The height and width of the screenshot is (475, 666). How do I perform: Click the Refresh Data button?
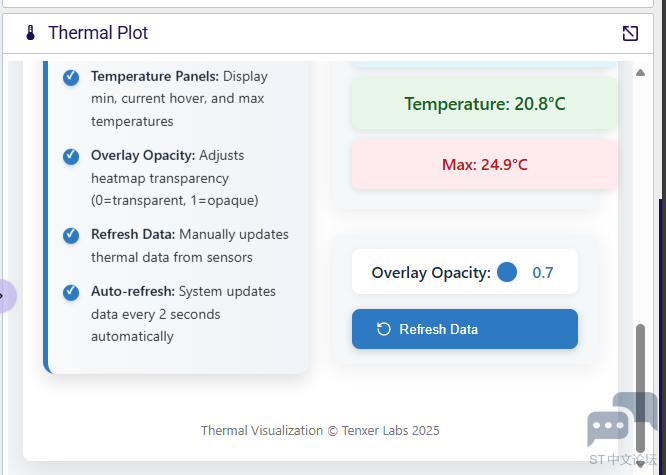tap(465, 329)
